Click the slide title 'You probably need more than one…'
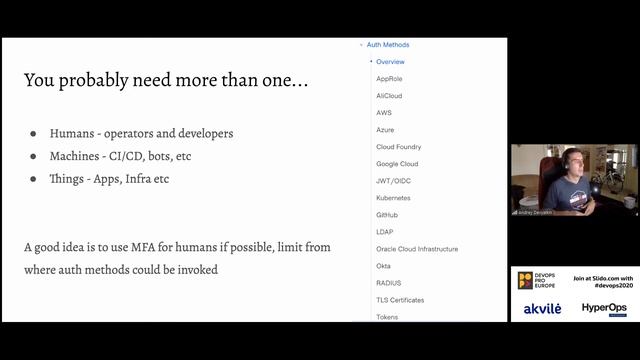 click(166, 80)
